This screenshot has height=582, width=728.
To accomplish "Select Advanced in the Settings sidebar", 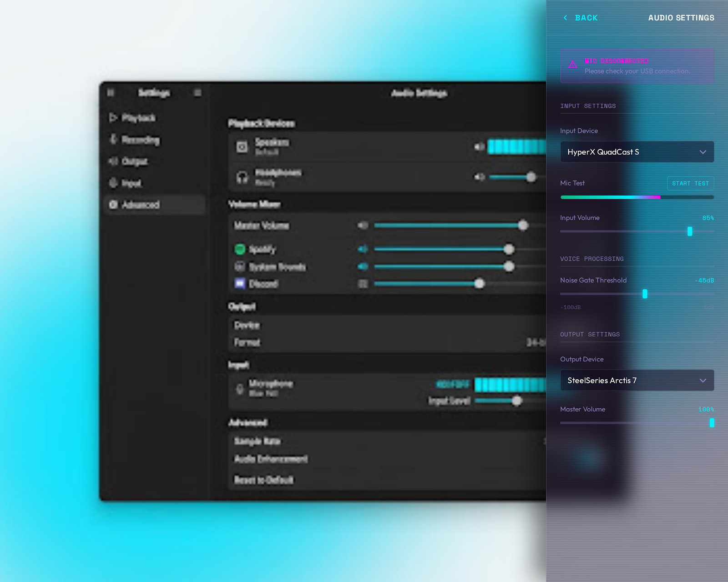I will tap(155, 205).
